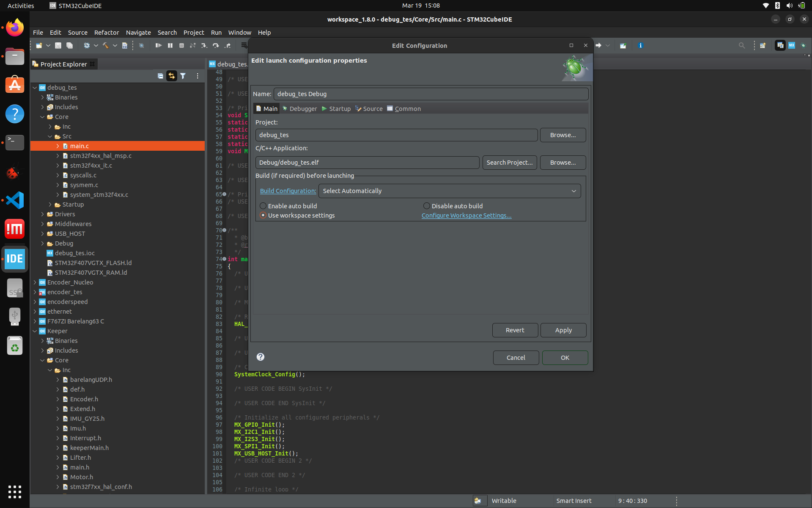The width and height of the screenshot is (812, 508).
Task: Click the Revert button
Action: [x=515, y=330]
